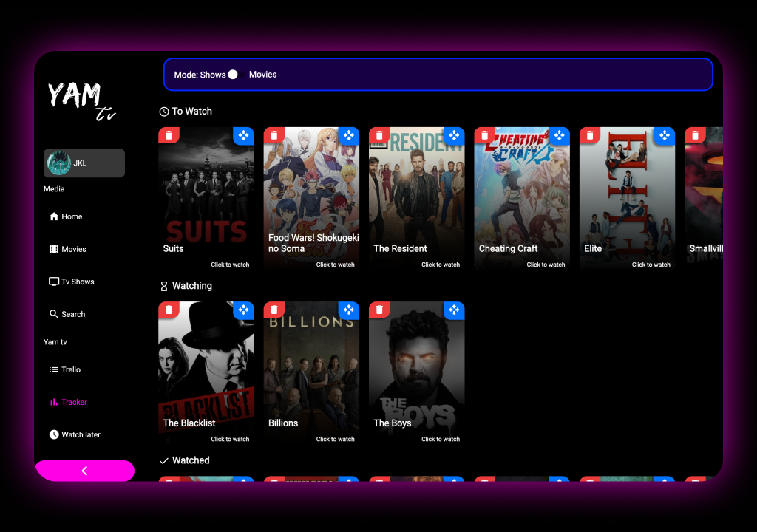The width and height of the screenshot is (757, 532).
Task: Click the 'Watched' section heading
Action: 191,460
